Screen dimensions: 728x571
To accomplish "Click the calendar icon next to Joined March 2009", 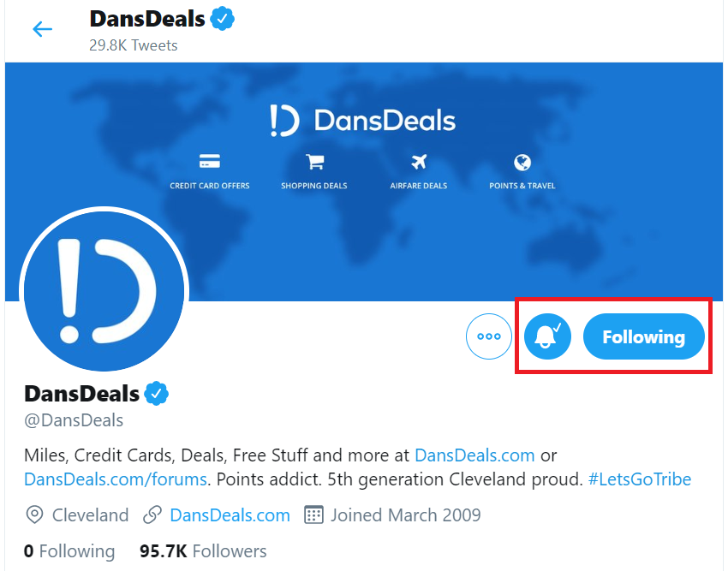I will coord(313,514).
